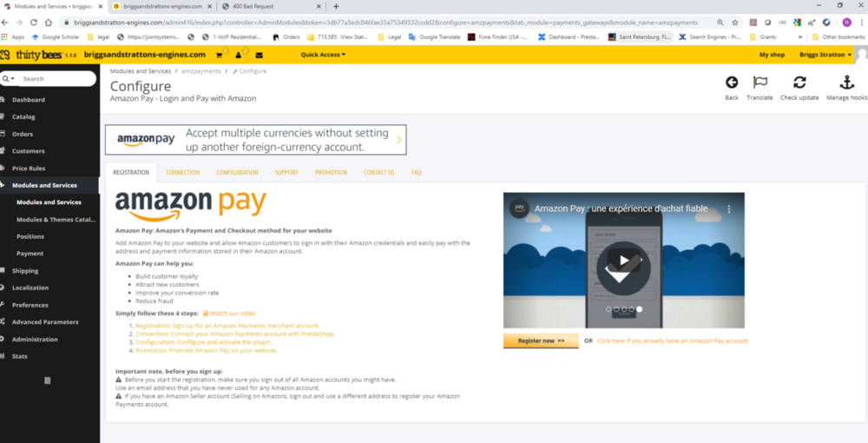Open the Chrome profile avatar
This screenshot has height=443, width=868.
point(847,23)
